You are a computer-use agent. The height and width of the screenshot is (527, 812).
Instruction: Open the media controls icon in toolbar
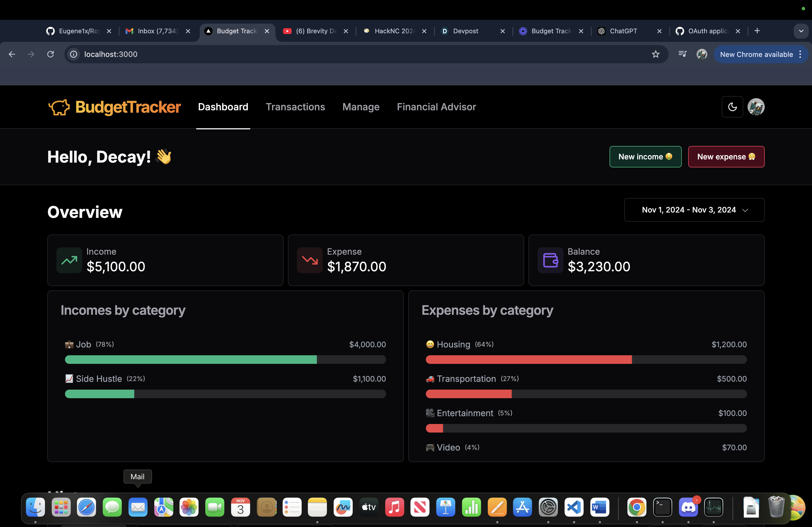[682, 54]
